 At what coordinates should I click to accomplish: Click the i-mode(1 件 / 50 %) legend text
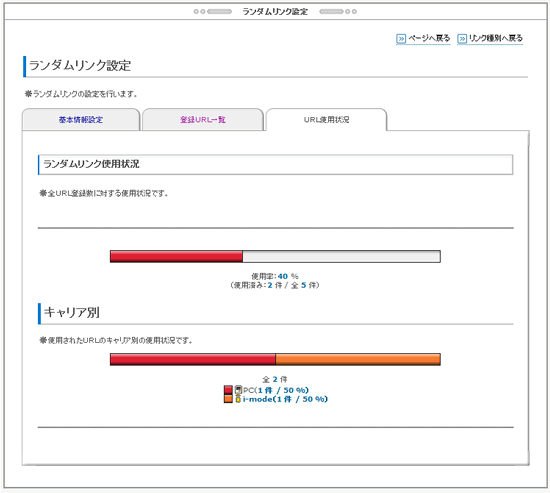pos(285,399)
